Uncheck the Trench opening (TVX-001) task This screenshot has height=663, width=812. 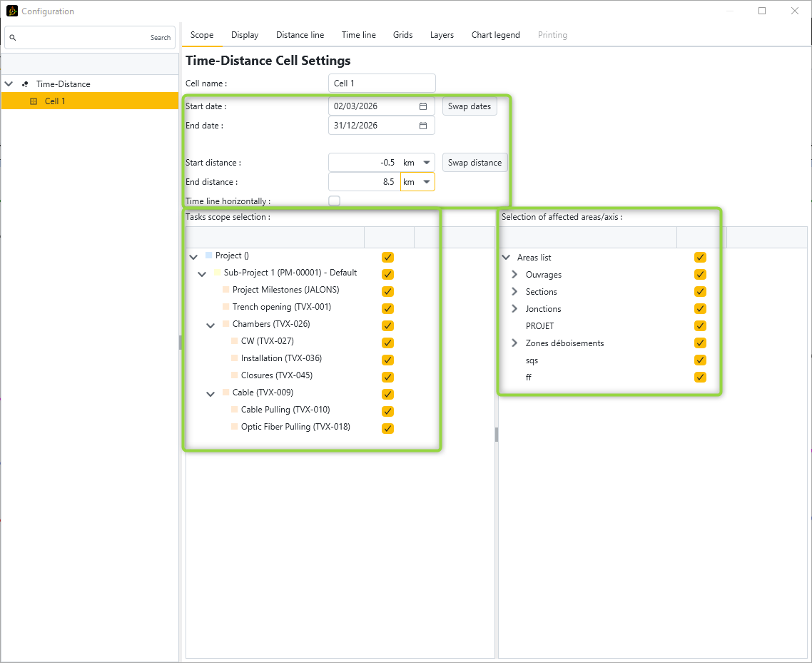(387, 308)
